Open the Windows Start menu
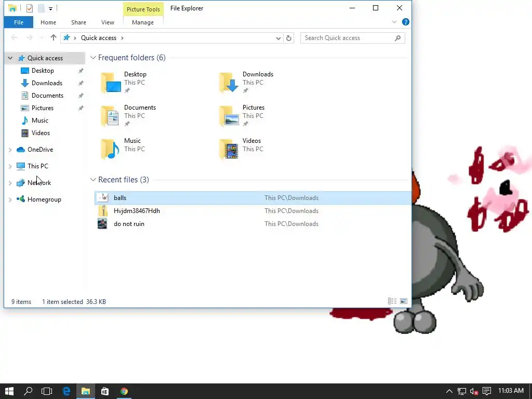Image resolution: width=532 pixels, height=399 pixels. (x=9, y=391)
